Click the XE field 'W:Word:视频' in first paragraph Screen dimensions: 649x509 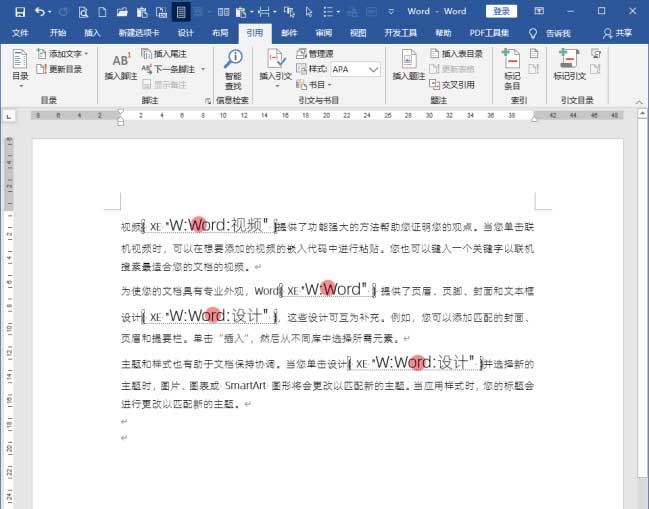(209, 226)
